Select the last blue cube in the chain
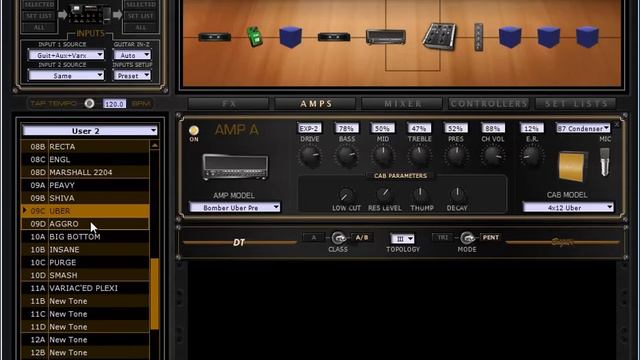This screenshot has height=360, width=640. coord(587,37)
